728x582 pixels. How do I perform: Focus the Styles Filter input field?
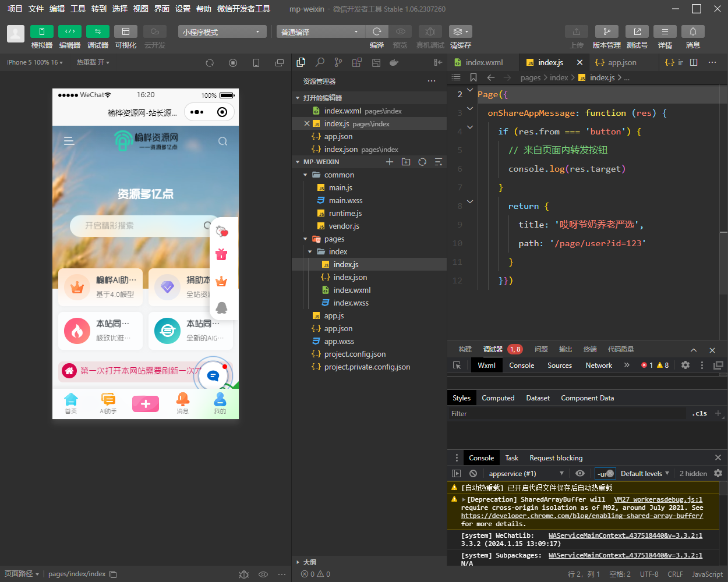tap(567, 413)
